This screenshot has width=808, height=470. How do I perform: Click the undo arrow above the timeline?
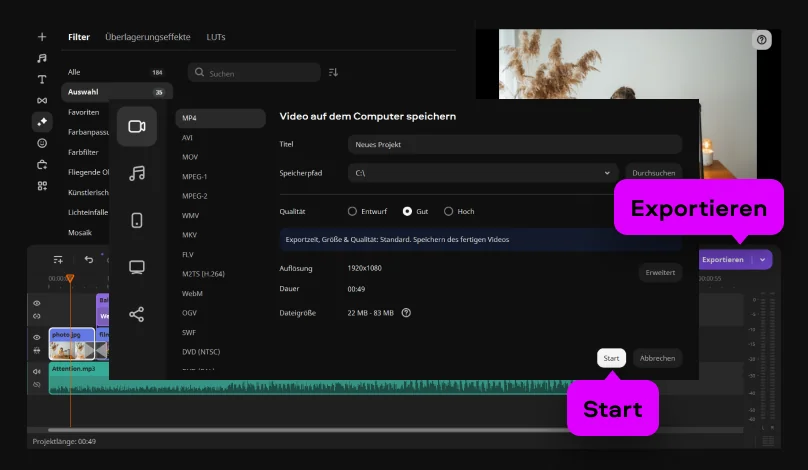click(x=89, y=260)
